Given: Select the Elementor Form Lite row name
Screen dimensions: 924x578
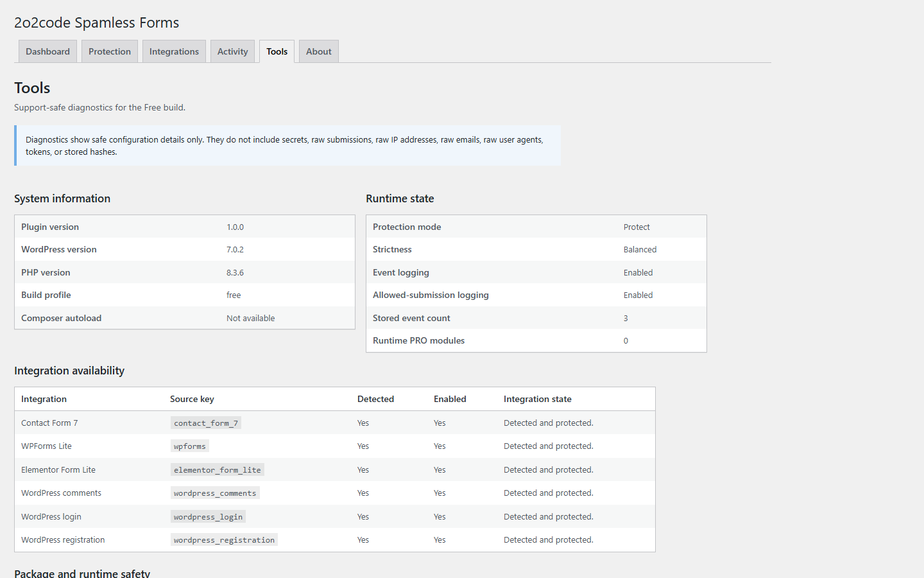Looking at the screenshot, I should click(58, 470).
